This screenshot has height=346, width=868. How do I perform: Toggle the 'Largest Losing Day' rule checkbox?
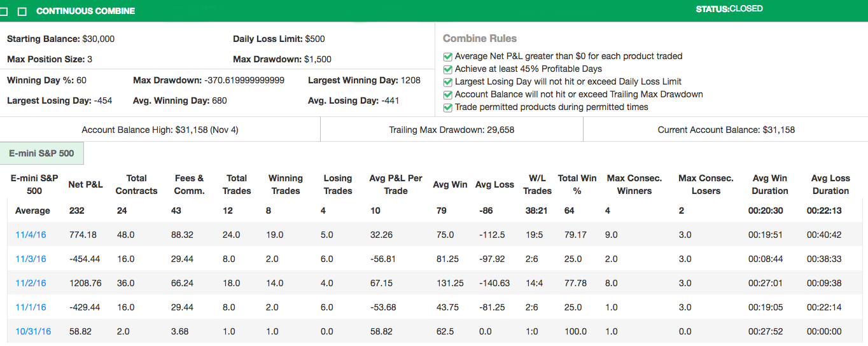coord(447,82)
